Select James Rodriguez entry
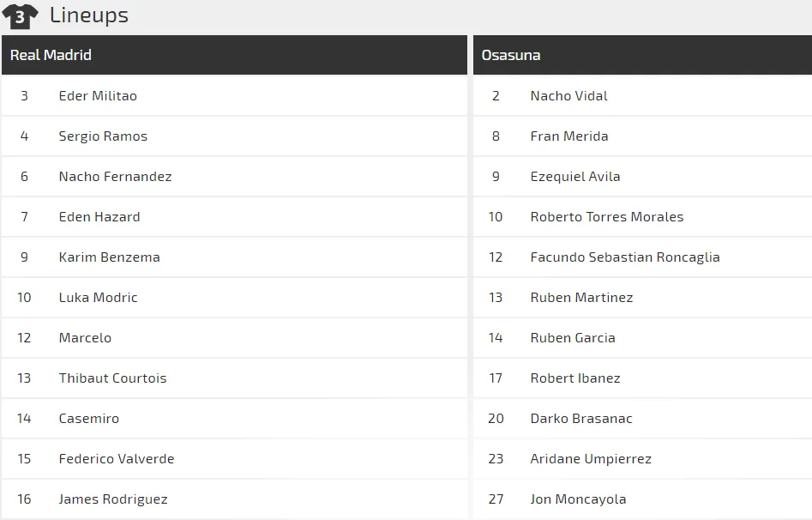 click(113, 499)
